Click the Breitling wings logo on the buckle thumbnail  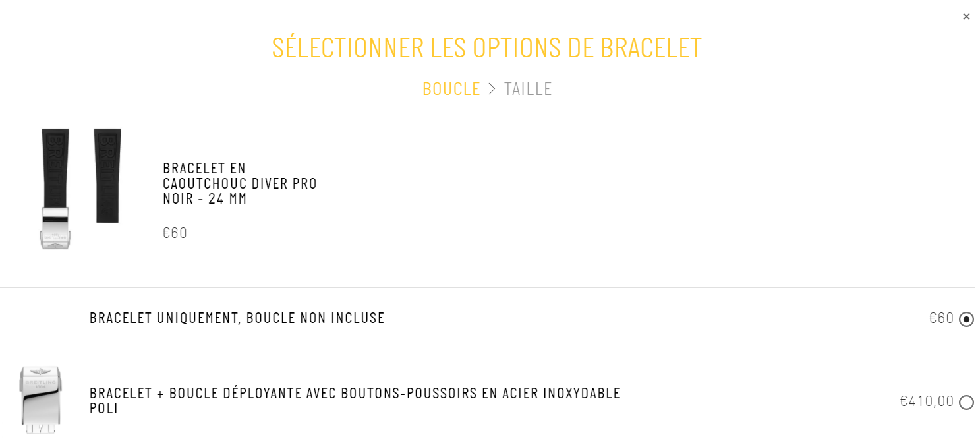(40, 373)
